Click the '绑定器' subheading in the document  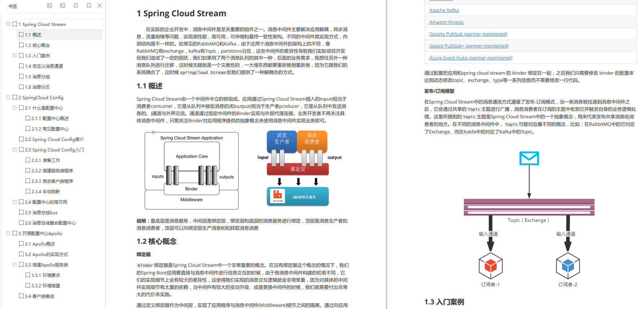point(143,254)
